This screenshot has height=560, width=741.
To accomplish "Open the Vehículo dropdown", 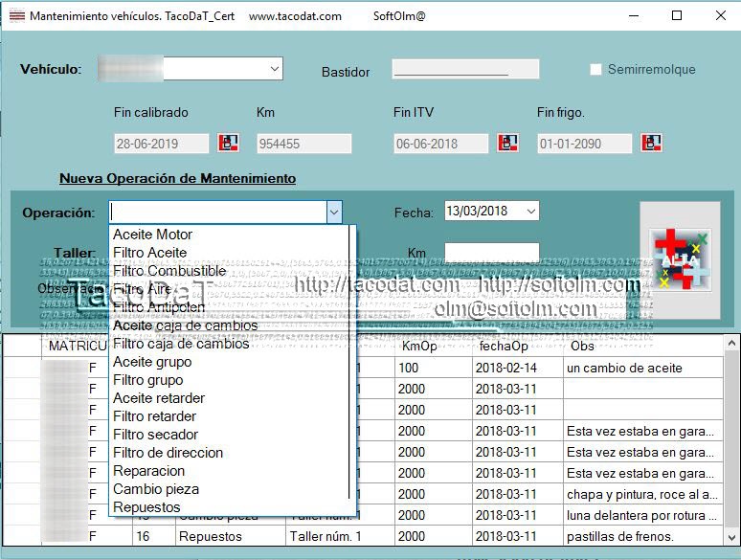I will point(275,69).
